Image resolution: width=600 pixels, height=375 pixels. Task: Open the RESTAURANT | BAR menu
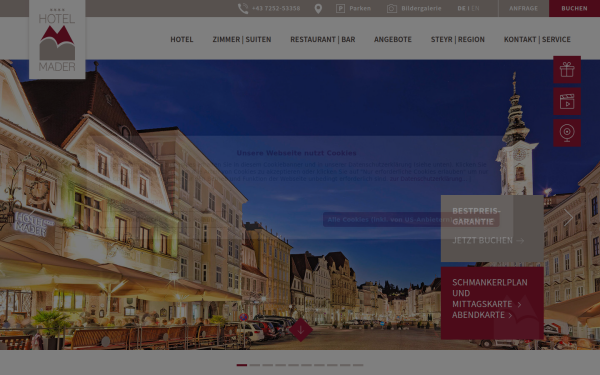pyautogui.click(x=323, y=39)
